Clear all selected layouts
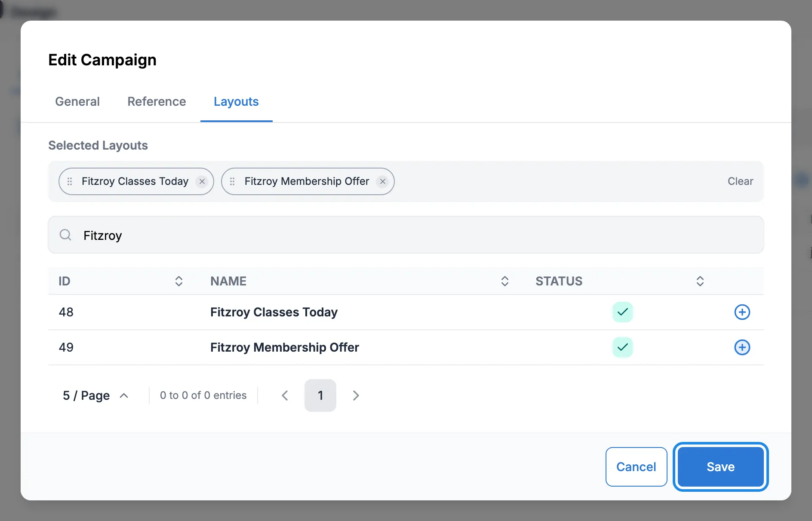This screenshot has width=812, height=521. pyautogui.click(x=740, y=181)
